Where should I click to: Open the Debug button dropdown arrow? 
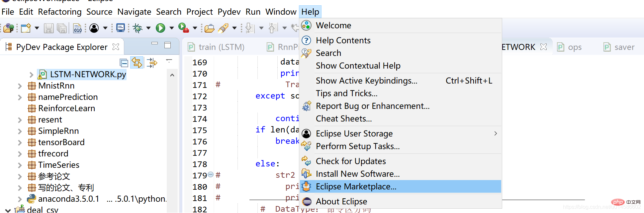pyautogui.click(x=148, y=28)
